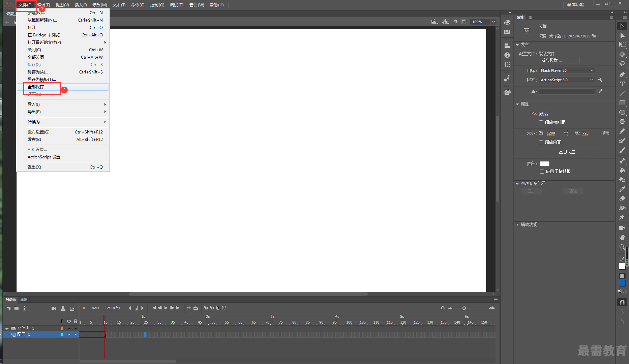Toggle visibility dot for 图层_1
Viewport: 629px width, 364px height.
pos(69,335)
